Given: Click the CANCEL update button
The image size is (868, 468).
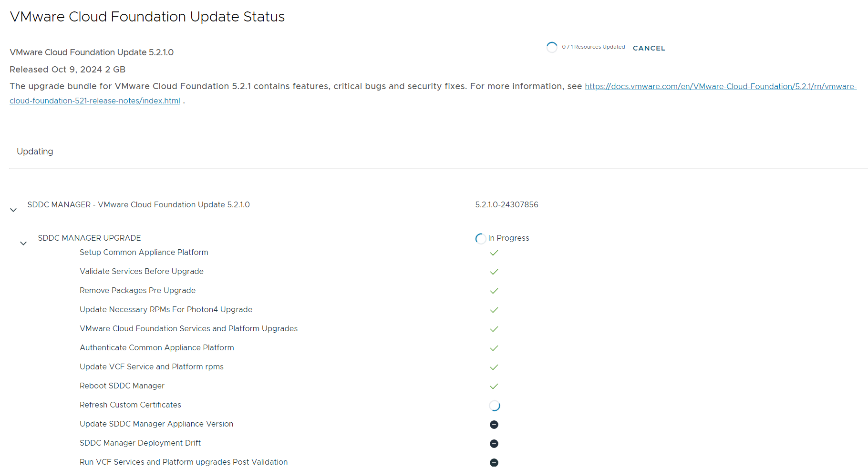Looking at the screenshot, I should 649,48.
